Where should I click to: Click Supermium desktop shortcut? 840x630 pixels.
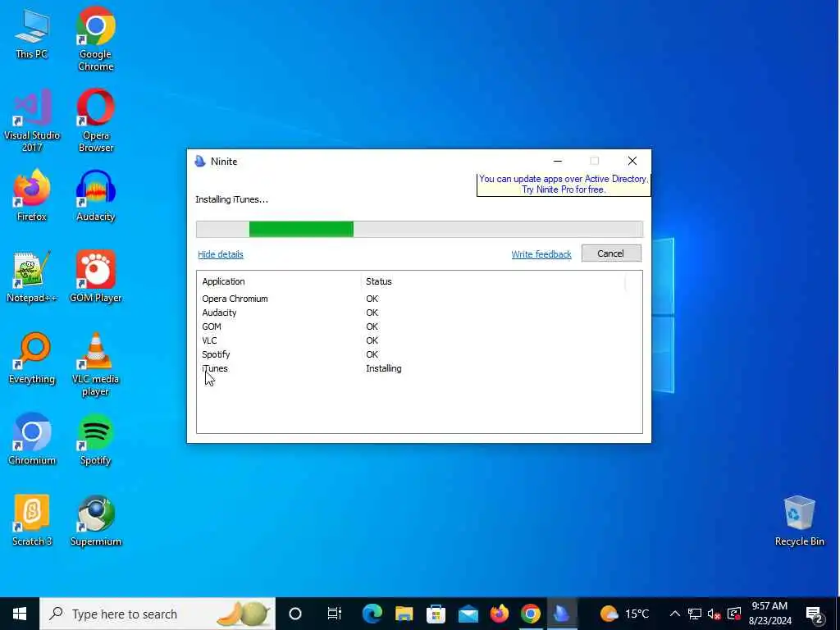point(95,521)
